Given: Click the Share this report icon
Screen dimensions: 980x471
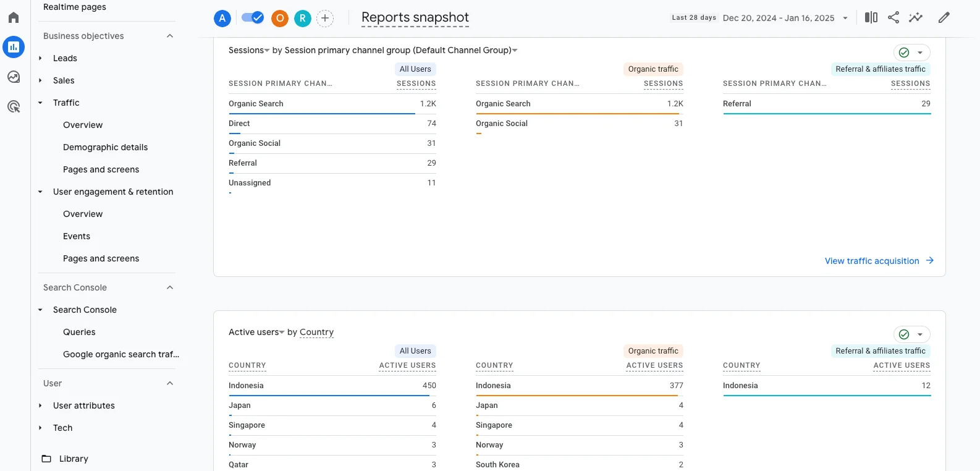Looking at the screenshot, I should pyautogui.click(x=893, y=17).
